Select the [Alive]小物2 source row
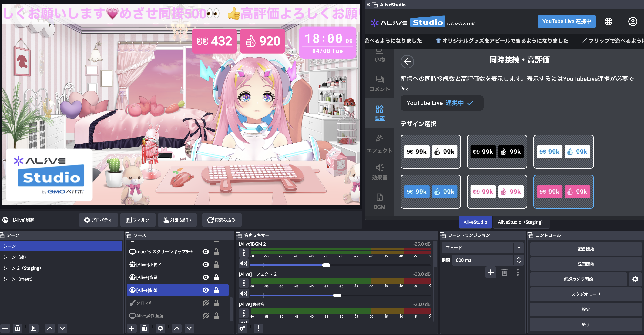This screenshot has height=335, width=644. pos(177,264)
